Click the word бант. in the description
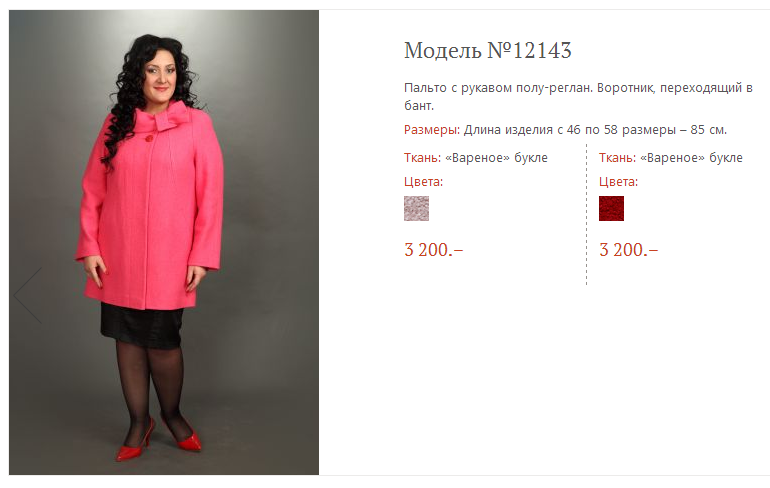The image size is (770, 488). tap(419, 106)
